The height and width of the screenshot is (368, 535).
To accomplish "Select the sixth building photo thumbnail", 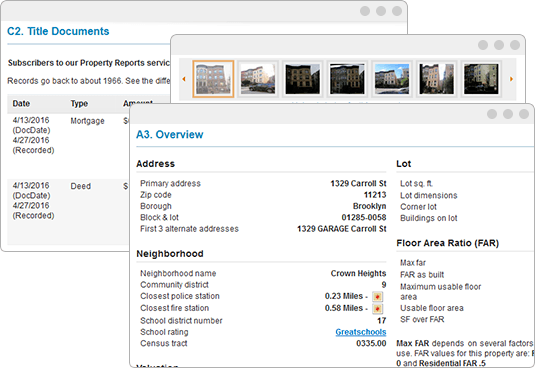I will (437, 79).
